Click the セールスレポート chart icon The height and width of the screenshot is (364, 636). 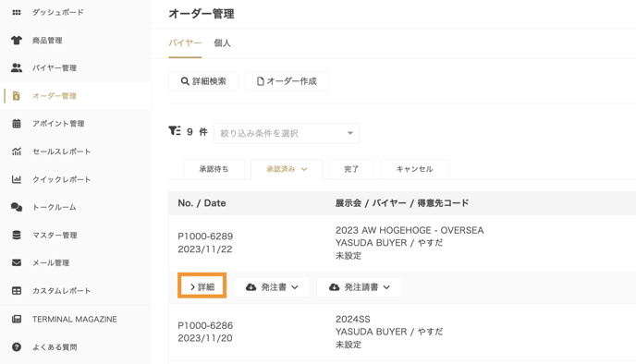(x=17, y=152)
